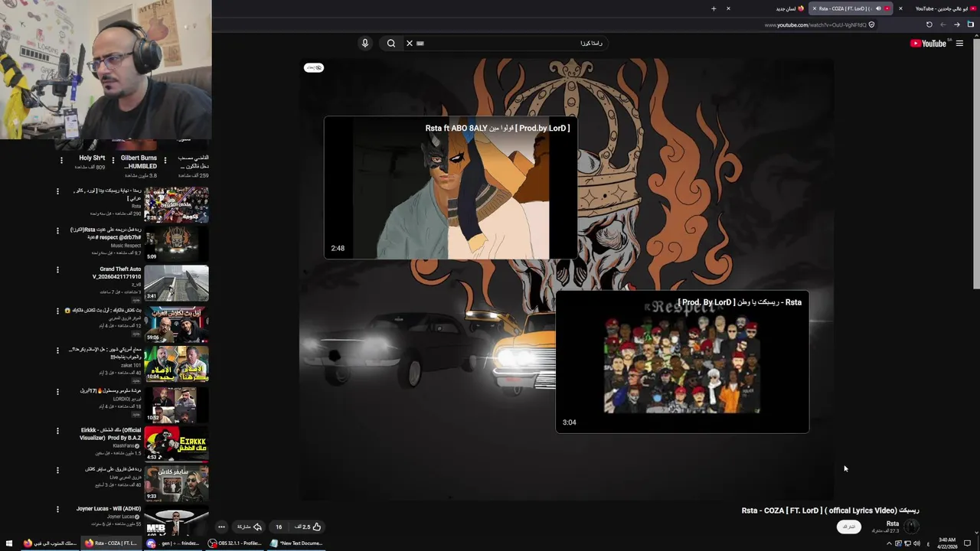Open the on-screen keyboard icon in the search box
The height and width of the screenshot is (551, 980).
[x=420, y=44]
